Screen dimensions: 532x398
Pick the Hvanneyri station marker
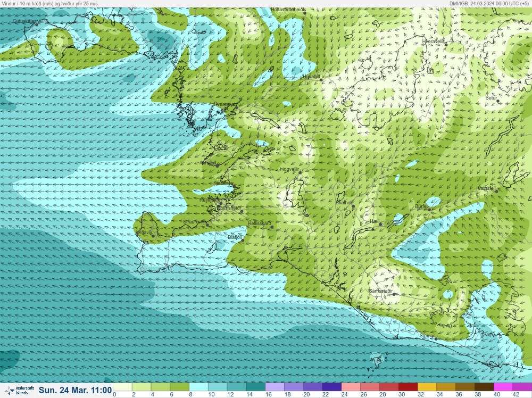click(x=237, y=107)
